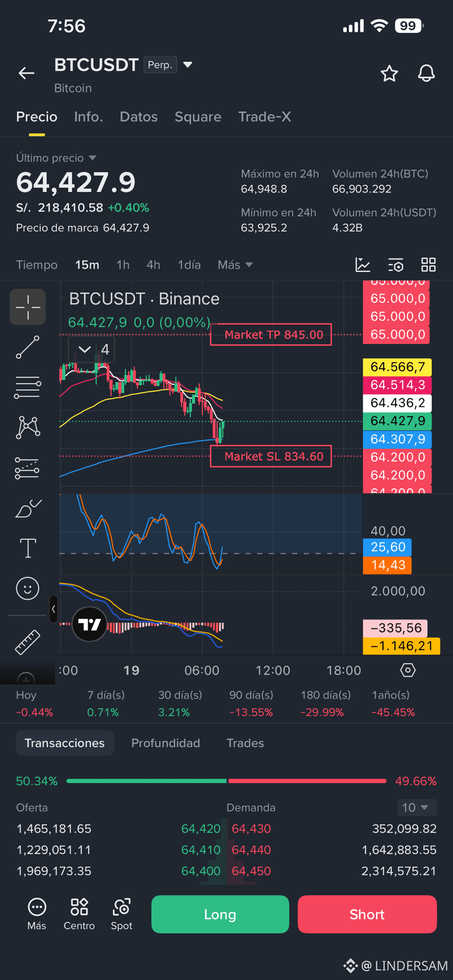Open the Más menu icon
The image size is (453, 980).
pyautogui.click(x=37, y=914)
